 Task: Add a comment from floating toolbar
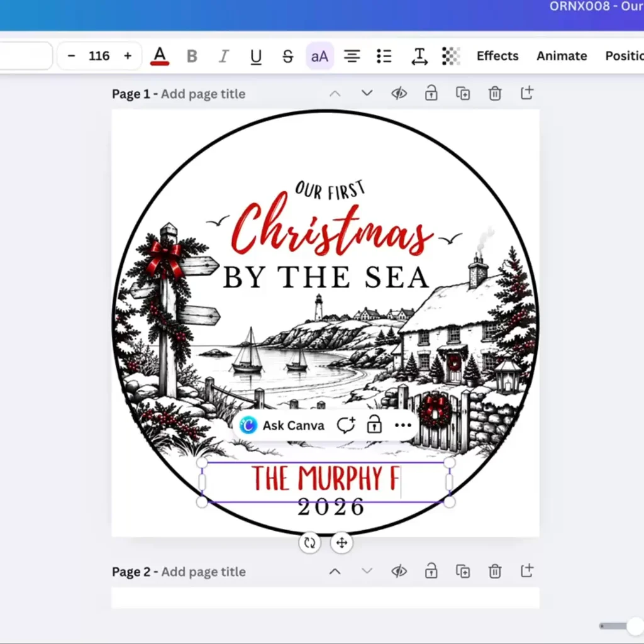point(346,425)
